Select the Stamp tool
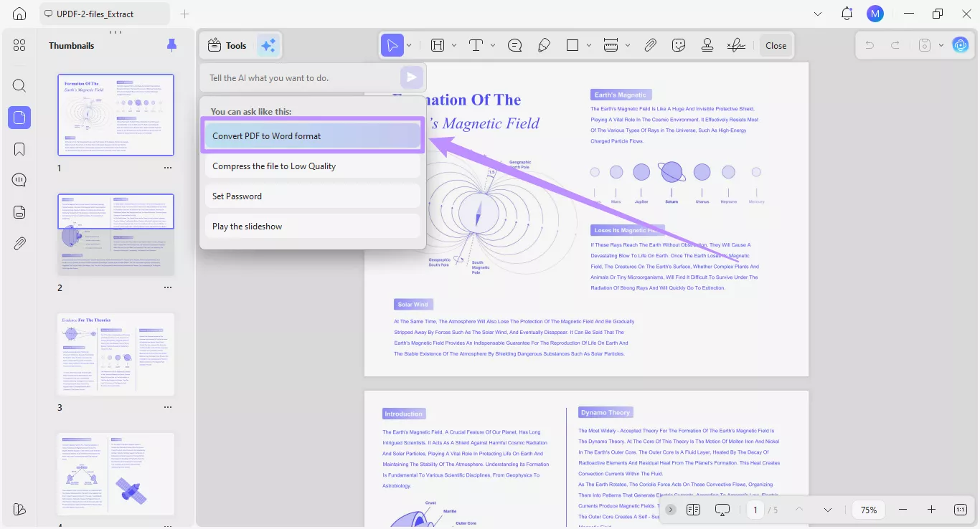Screen dimensions: 980x529 [x=707, y=44]
